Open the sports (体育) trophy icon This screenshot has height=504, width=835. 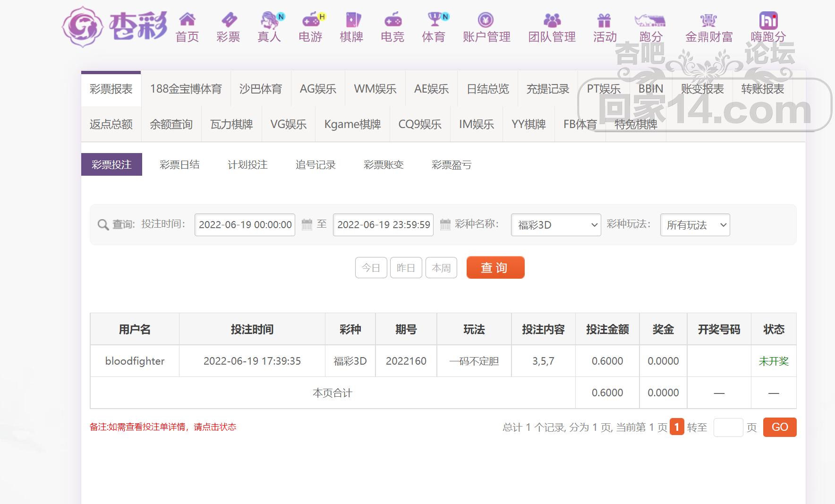(434, 20)
